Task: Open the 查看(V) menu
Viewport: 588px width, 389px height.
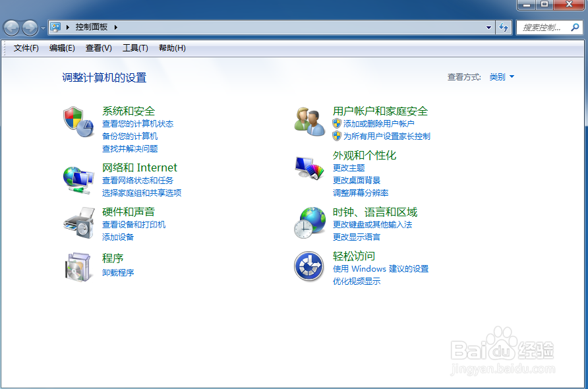Action: point(99,48)
